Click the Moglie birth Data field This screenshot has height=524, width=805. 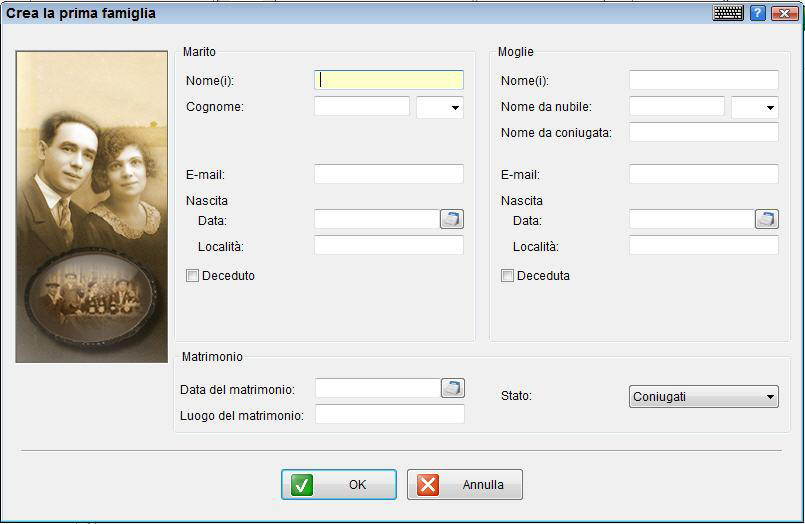pos(692,219)
